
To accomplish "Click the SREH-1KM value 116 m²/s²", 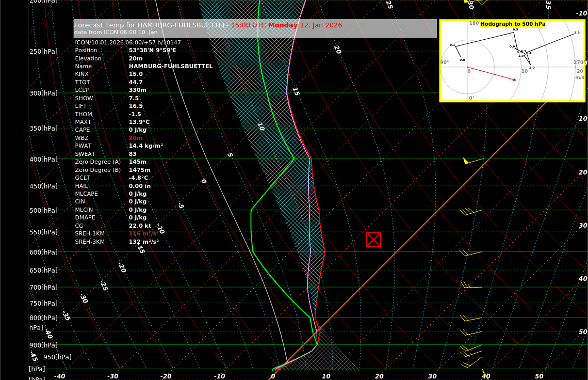I will 144,234.
